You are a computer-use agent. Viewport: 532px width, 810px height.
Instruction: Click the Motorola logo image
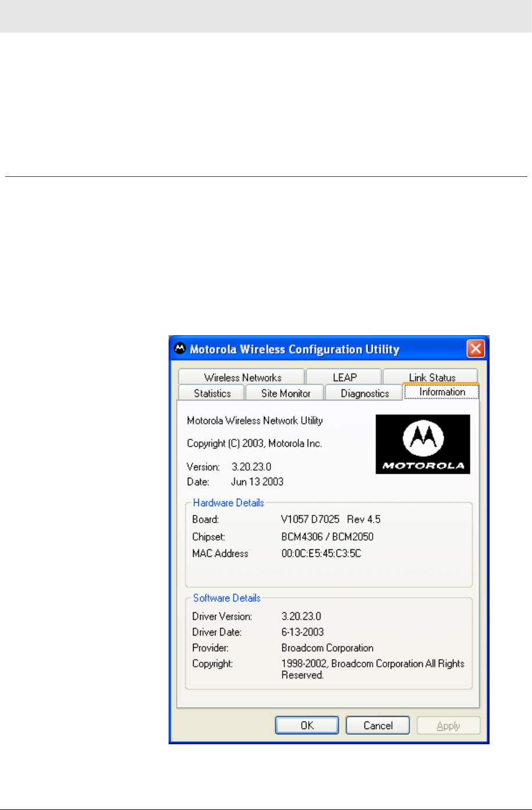[x=423, y=444]
